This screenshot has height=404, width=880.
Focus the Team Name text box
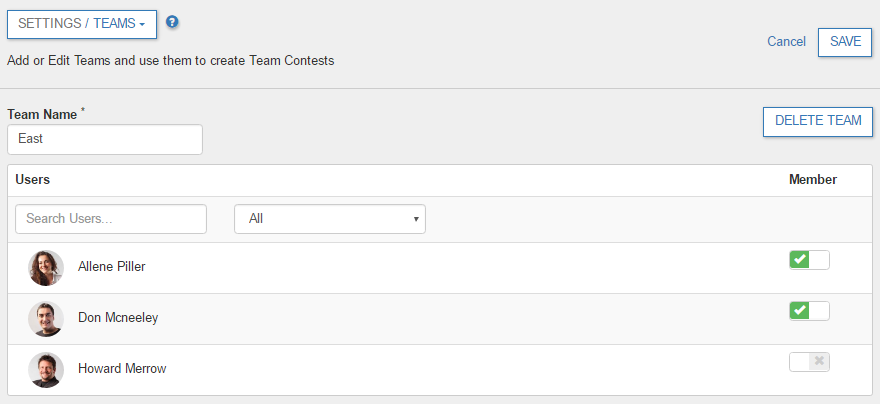click(105, 139)
